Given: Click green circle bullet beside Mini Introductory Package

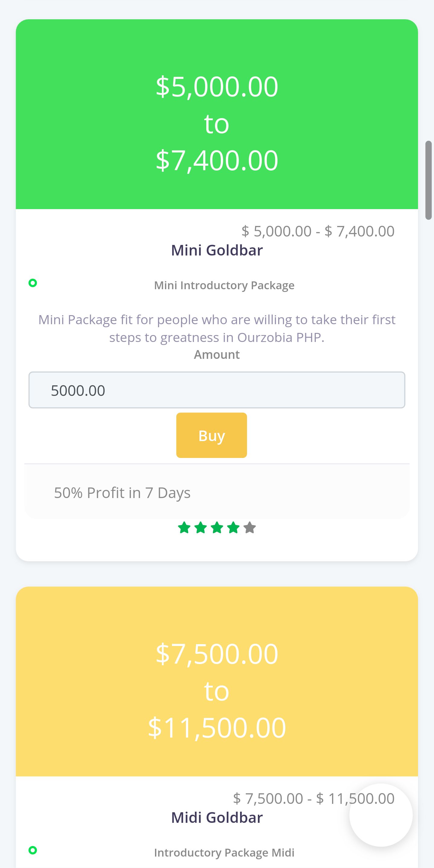Looking at the screenshot, I should click(x=33, y=283).
